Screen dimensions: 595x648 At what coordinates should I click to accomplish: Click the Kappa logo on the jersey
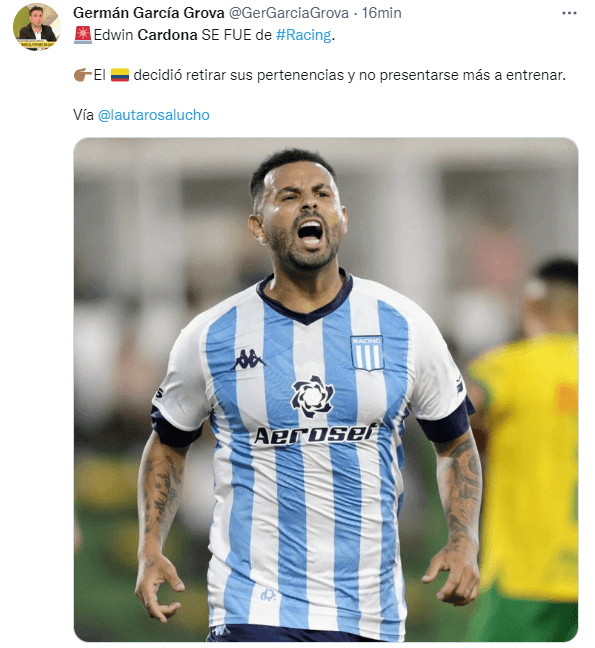(248, 360)
